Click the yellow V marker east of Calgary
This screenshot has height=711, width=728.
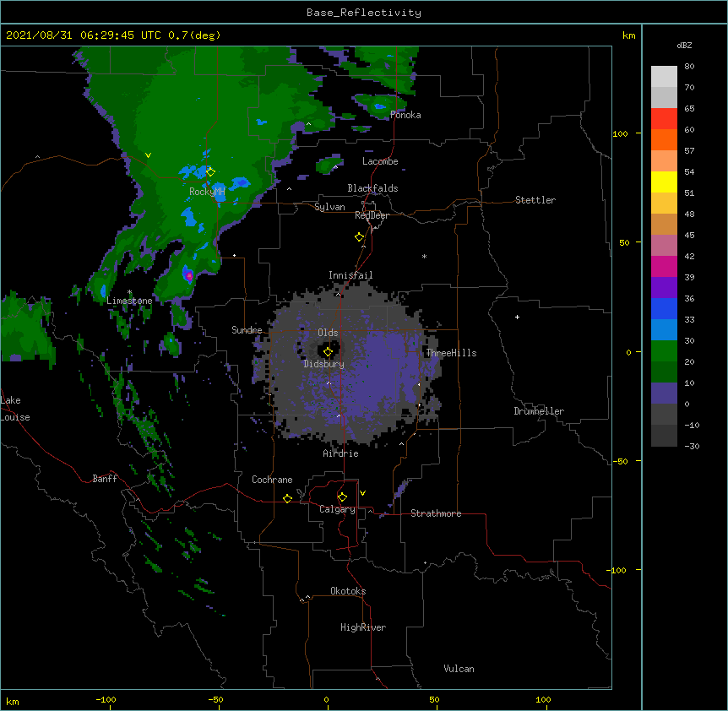tap(362, 493)
